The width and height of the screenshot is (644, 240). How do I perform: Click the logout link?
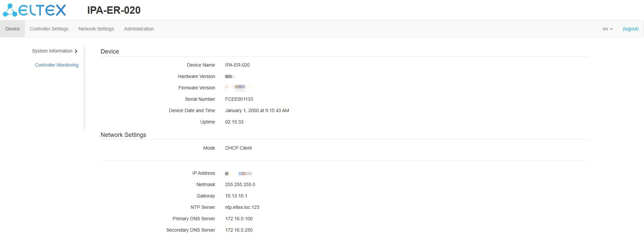pyautogui.click(x=631, y=29)
